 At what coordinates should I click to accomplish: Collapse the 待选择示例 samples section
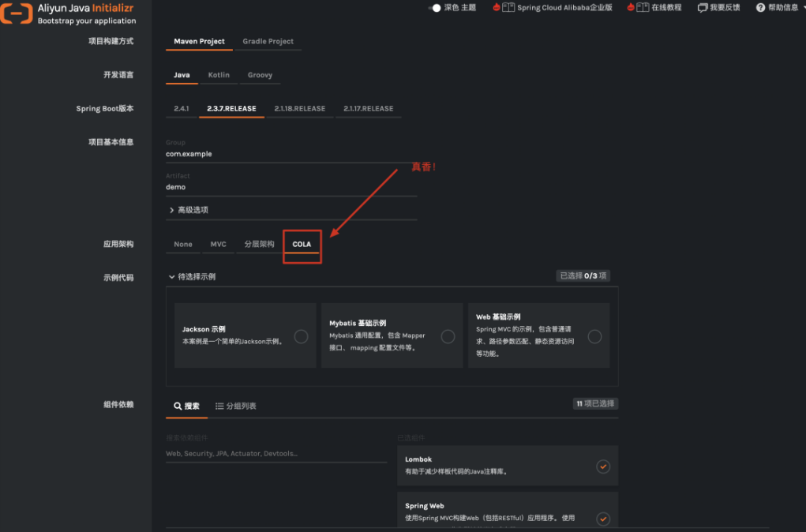point(171,277)
